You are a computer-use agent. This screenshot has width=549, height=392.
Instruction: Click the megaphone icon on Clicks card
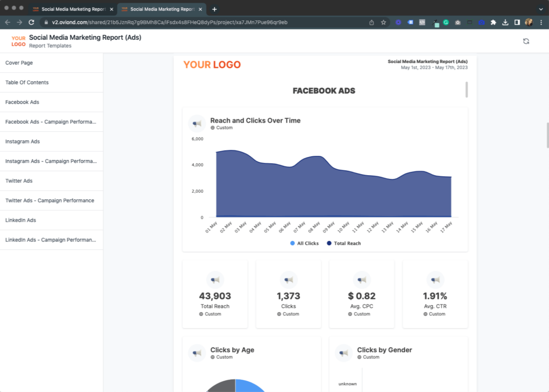click(288, 280)
